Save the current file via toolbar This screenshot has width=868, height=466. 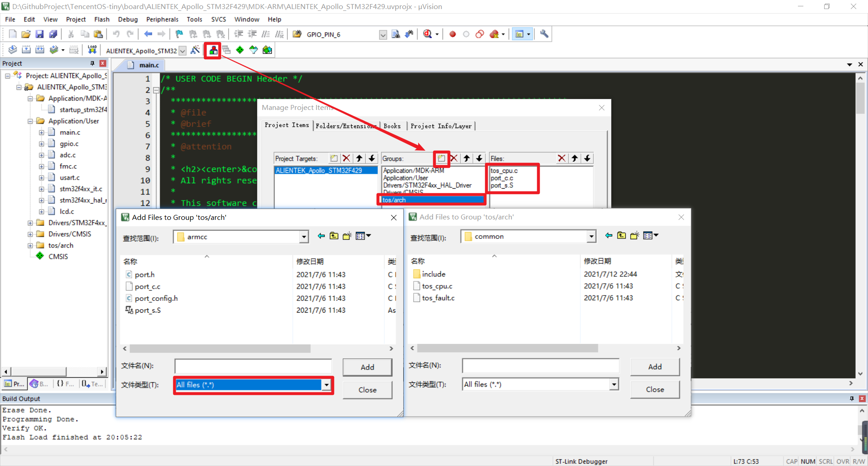(40, 34)
